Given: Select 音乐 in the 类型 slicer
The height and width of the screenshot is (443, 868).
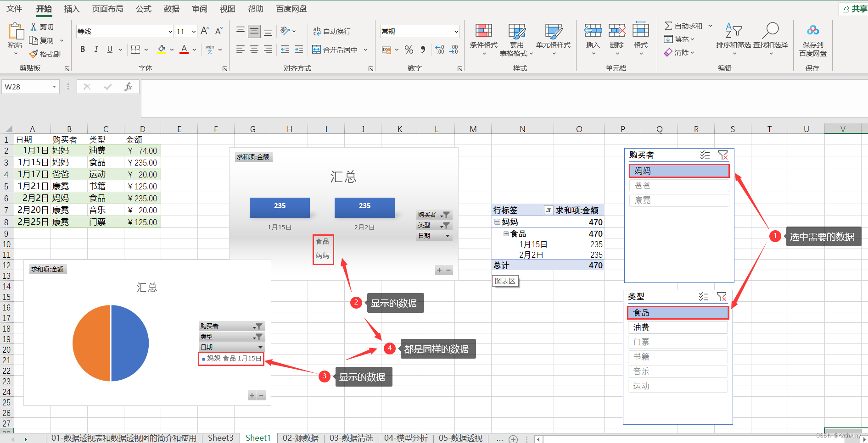Looking at the screenshot, I should click(678, 371).
